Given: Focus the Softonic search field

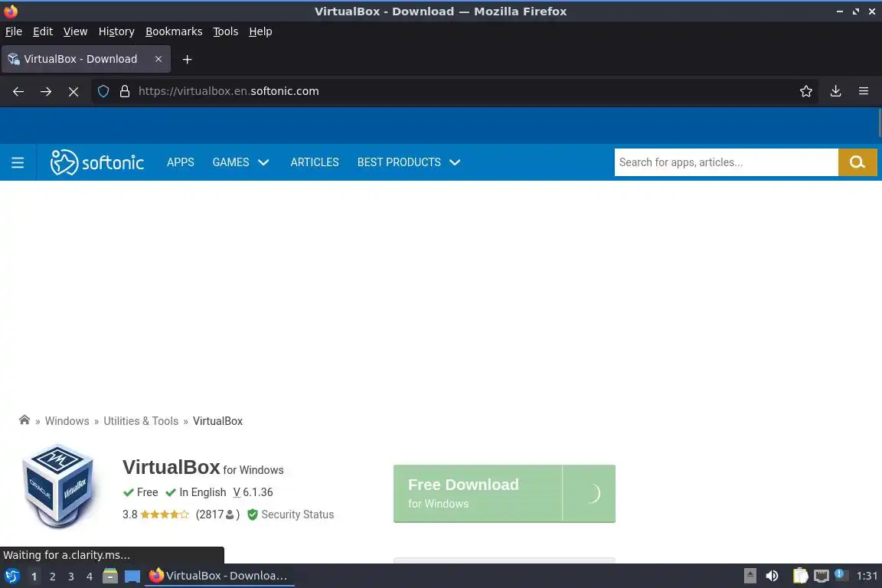Looking at the screenshot, I should pyautogui.click(x=726, y=162).
